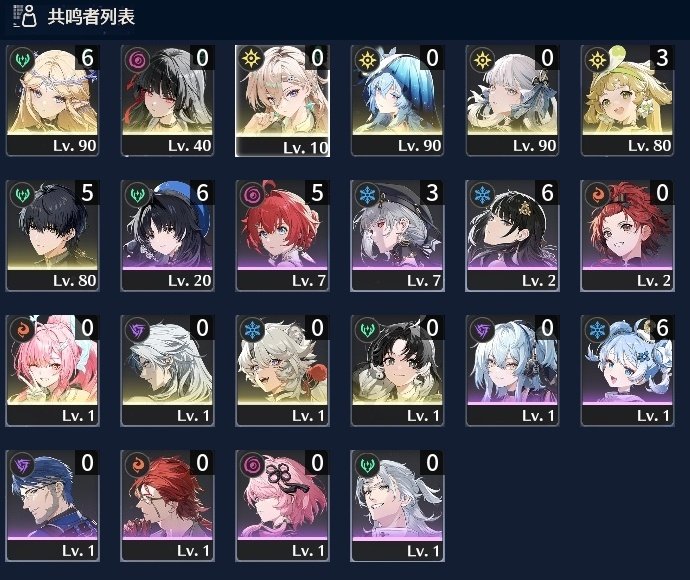This screenshot has width=690, height=580.
Task: Select the blue beret Lv. 20 character
Action: pos(168,235)
